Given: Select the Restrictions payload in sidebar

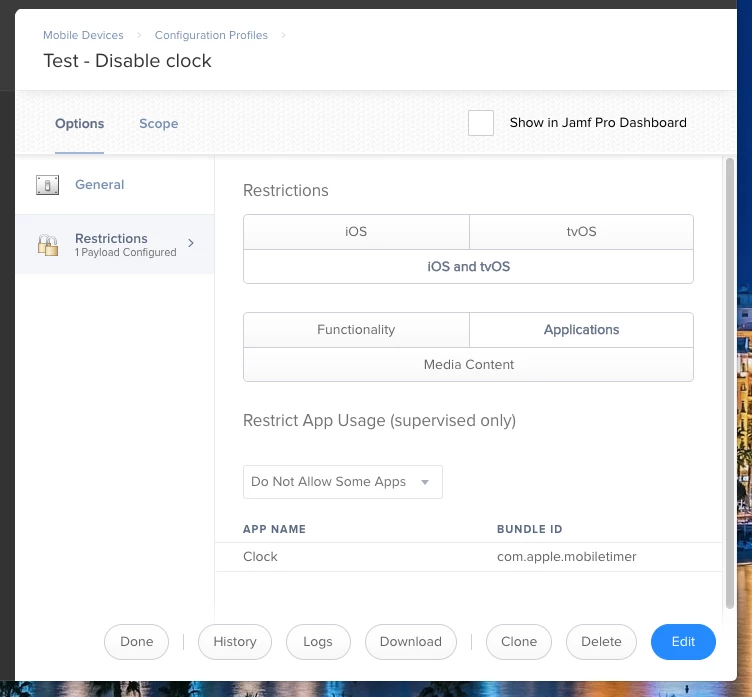Looking at the screenshot, I should pyautogui.click(x=115, y=244).
